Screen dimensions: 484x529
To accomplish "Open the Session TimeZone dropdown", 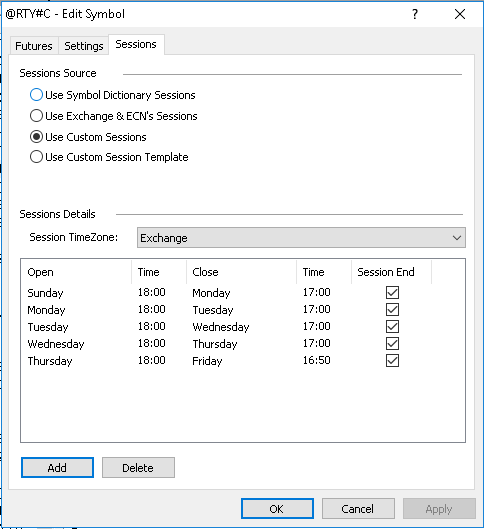I will [301, 238].
